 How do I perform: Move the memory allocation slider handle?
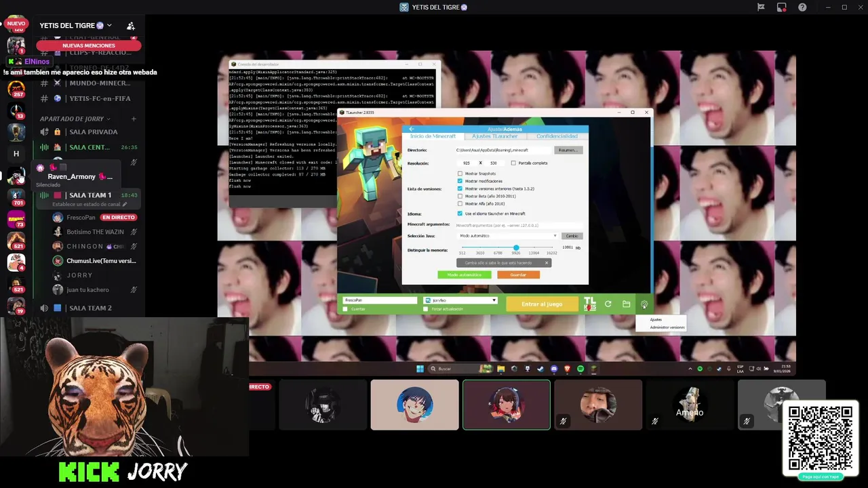point(516,248)
